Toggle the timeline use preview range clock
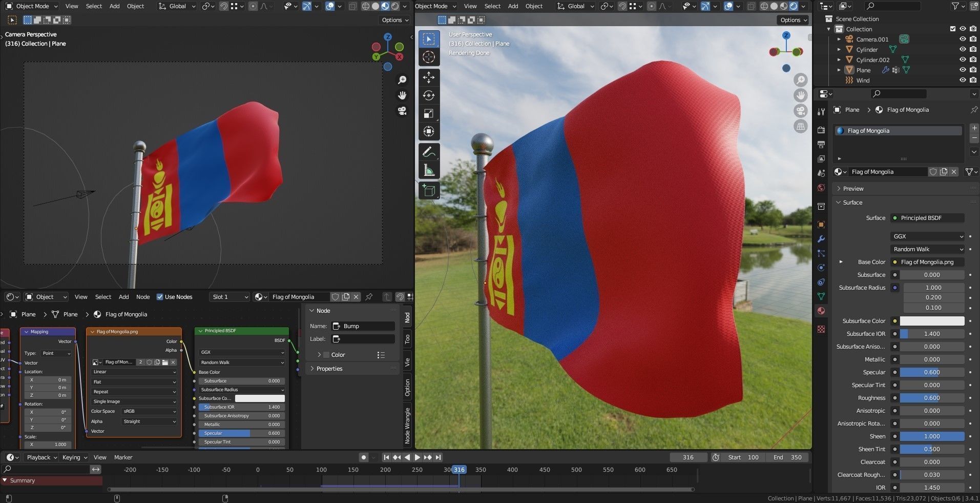Image resolution: width=980 pixels, height=503 pixels. (716, 457)
